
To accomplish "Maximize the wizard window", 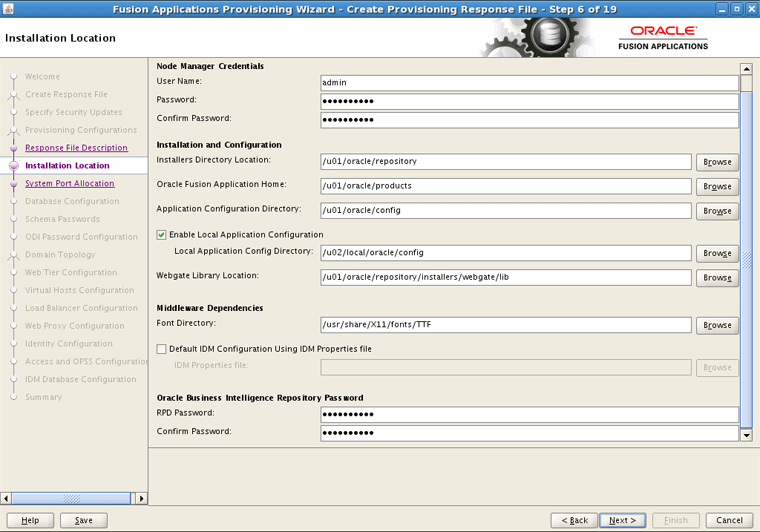I will [737, 9].
